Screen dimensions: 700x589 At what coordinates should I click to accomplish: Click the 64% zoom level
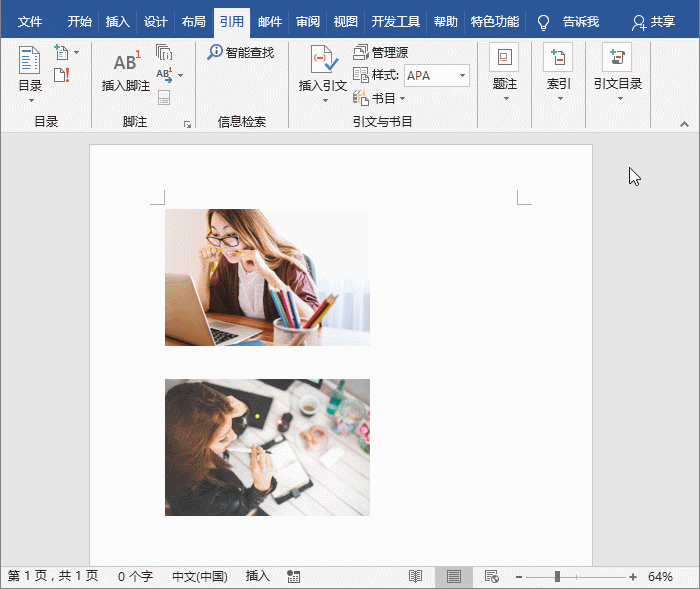(660, 577)
